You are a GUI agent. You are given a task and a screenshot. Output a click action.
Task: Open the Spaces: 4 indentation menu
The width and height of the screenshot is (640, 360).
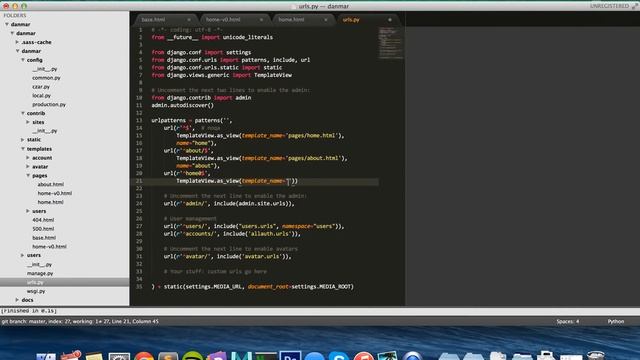(568, 322)
